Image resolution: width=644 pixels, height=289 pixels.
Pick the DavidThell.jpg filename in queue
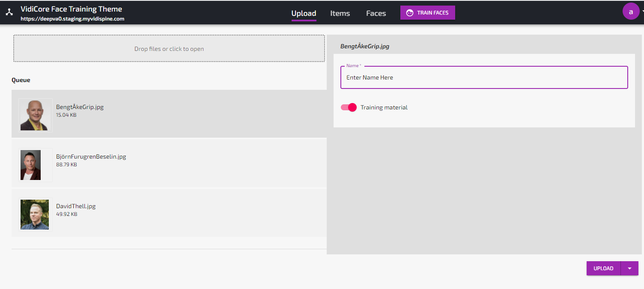coord(76,206)
